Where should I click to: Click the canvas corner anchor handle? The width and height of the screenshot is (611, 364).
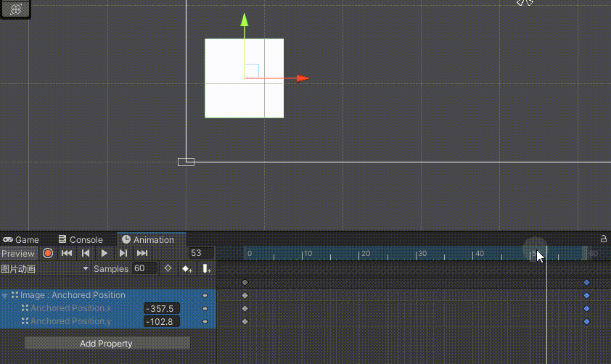point(186,162)
